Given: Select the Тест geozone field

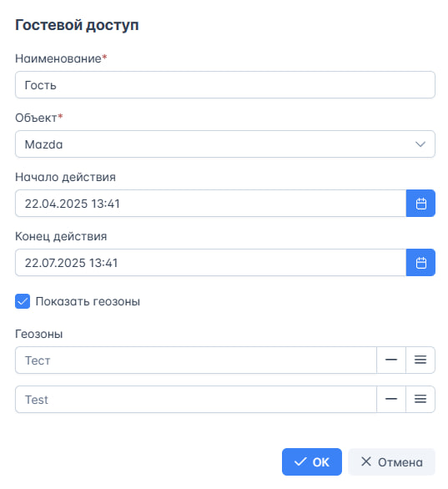Looking at the screenshot, I should [x=196, y=360].
